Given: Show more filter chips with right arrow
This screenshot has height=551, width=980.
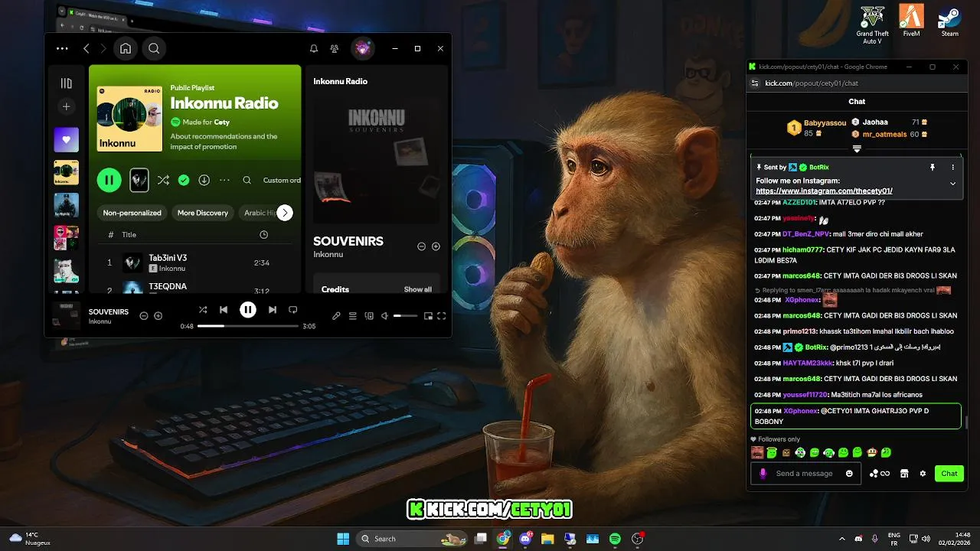Looking at the screenshot, I should click(x=285, y=213).
